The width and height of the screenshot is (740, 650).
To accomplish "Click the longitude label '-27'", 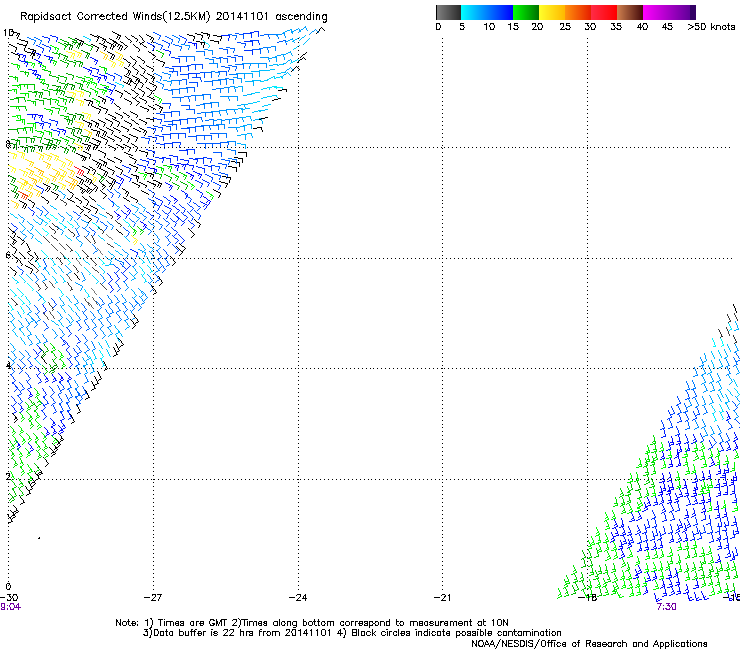I will click(153, 598).
